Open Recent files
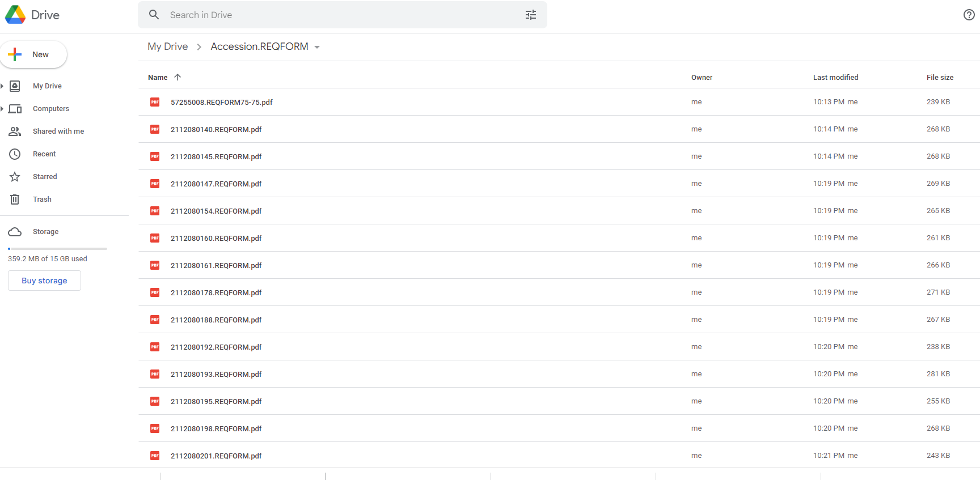Screen dimensions: 980x480 click(44, 154)
